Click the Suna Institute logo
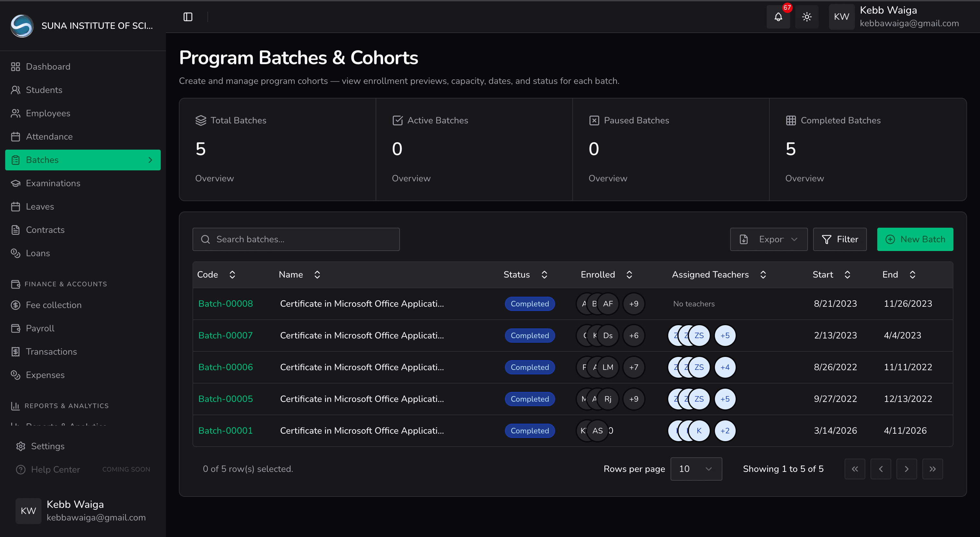Screen dimensions: 980x537 22,26
